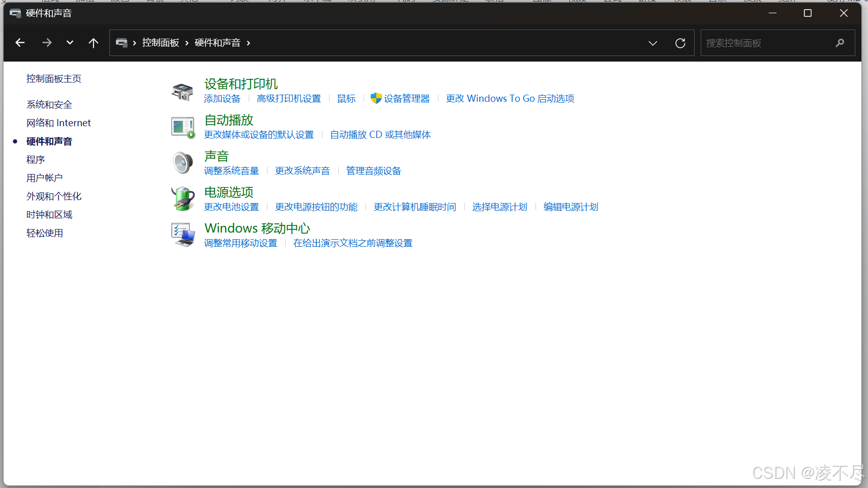The height and width of the screenshot is (488, 868).
Task: Open 控制面板主页 in the sidebar
Action: coord(54,79)
